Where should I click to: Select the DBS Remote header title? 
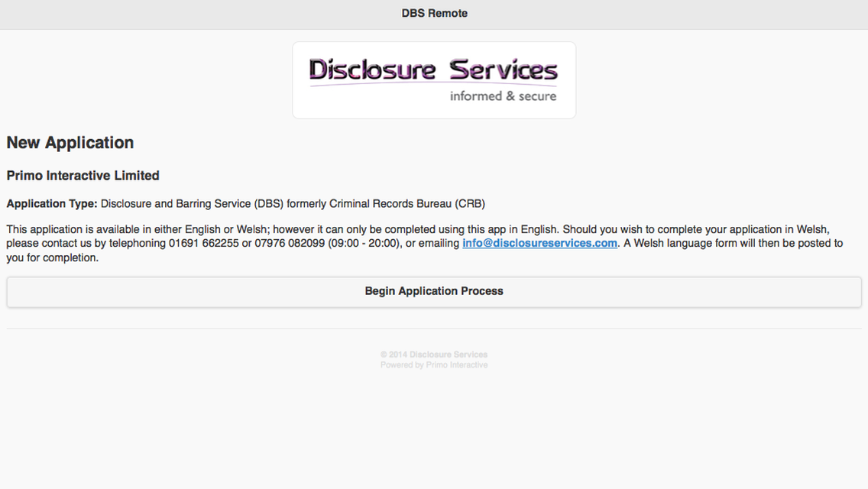[x=435, y=13]
